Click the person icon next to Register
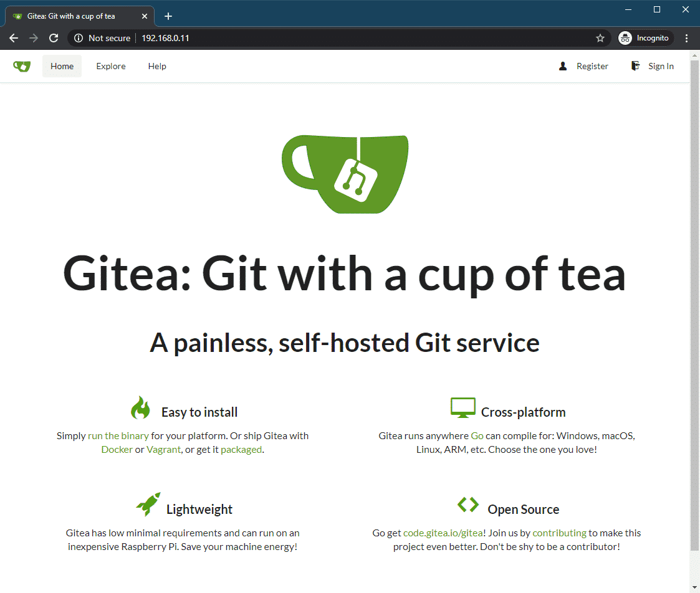The height and width of the screenshot is (593, 700). click(x=563, y=66)
